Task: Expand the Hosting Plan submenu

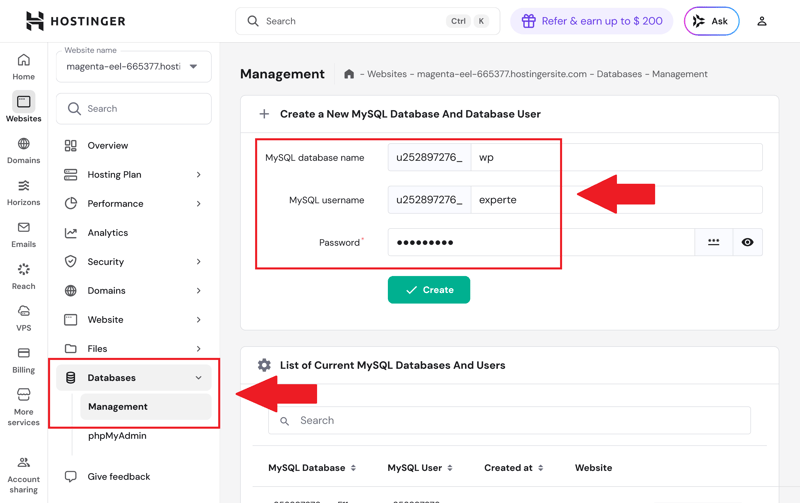Action: coord(198,175)
